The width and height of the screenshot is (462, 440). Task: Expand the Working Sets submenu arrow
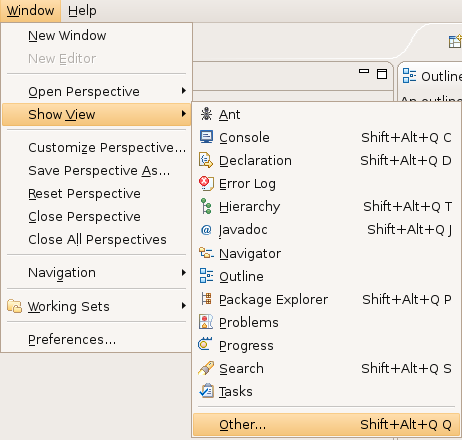[x=183, y=306]
